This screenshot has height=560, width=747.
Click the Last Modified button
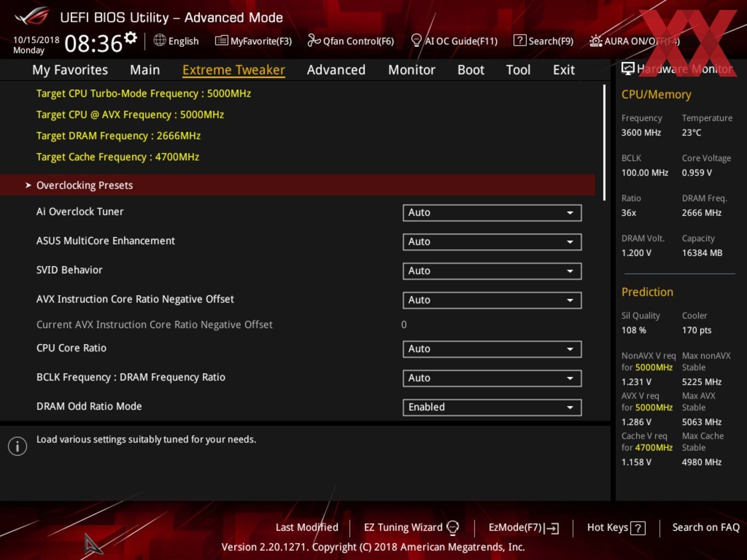click(306, 527)
